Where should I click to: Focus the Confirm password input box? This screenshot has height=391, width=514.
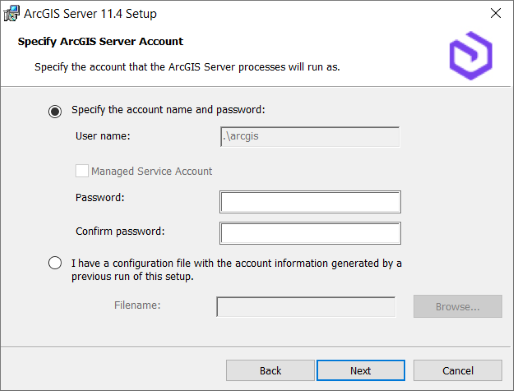pos(310,233)
